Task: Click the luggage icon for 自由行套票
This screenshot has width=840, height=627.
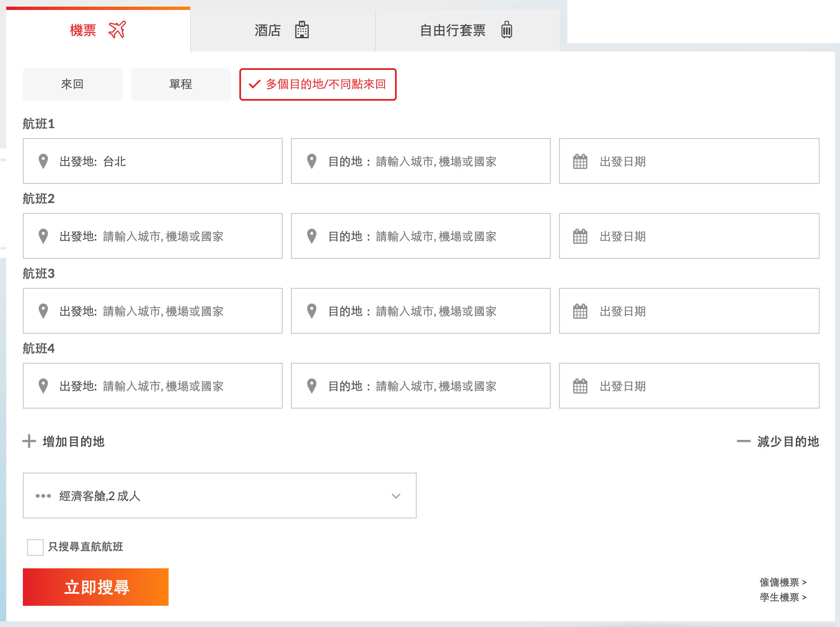Action: 507,30
